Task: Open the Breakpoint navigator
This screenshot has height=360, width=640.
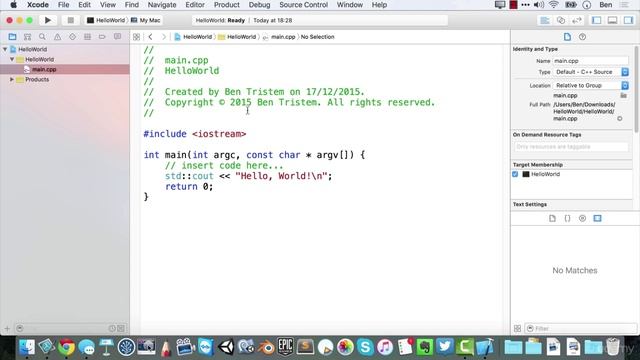Action: (x=102, y=37)
